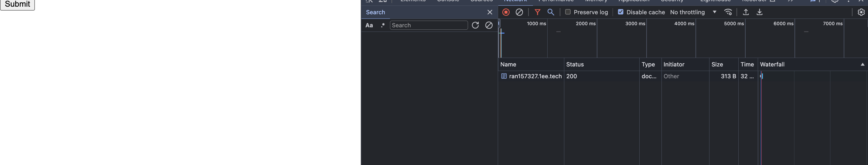Sort requests by the Initiator column
The width and height of the screenshot is (868, 165).
[x=685, y=64]
